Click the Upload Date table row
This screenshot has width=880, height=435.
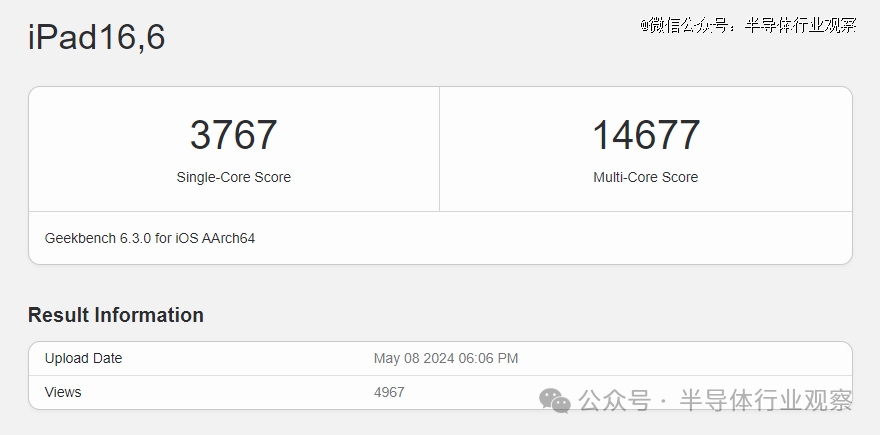coord(441,359)
